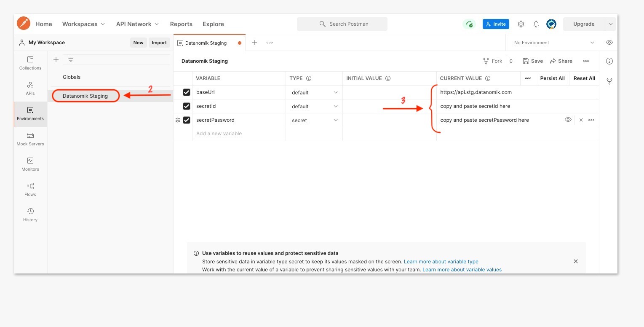Click the info icon next to CURRENT VALUE
This screenshot has height=327, width=644.
point(488,78)
